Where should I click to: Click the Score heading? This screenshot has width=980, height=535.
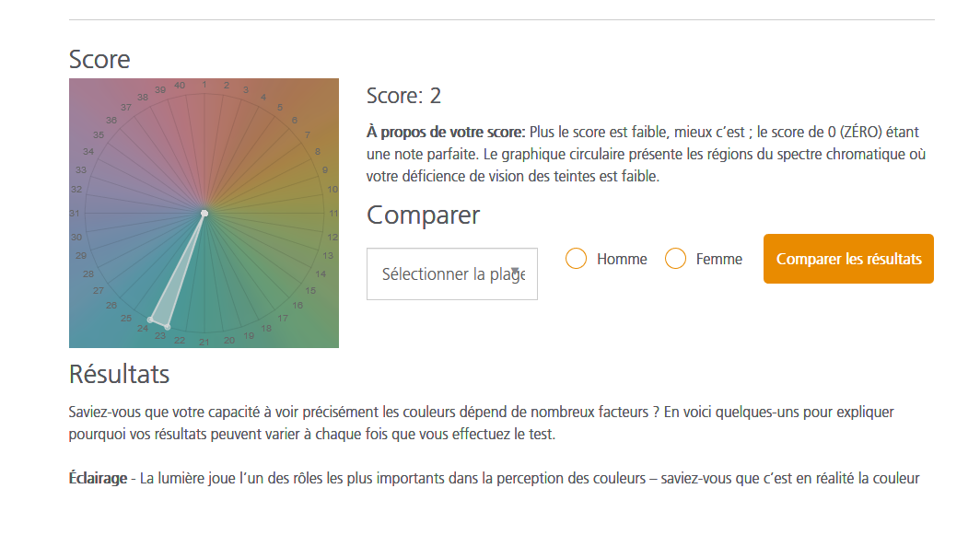100,59
